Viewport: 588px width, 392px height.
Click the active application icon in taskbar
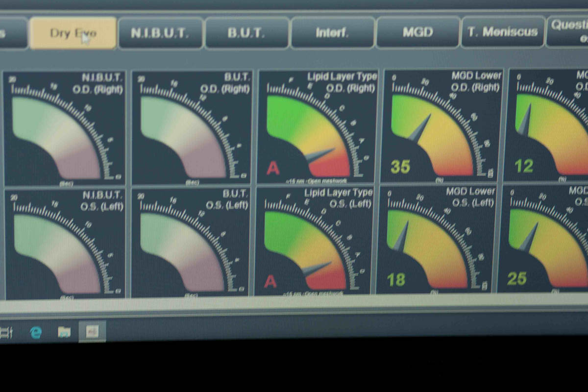tap(92, 332)
